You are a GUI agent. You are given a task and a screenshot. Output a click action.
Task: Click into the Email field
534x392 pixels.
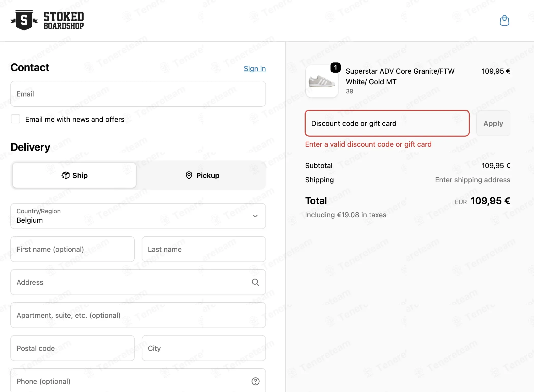click(138, 94)
